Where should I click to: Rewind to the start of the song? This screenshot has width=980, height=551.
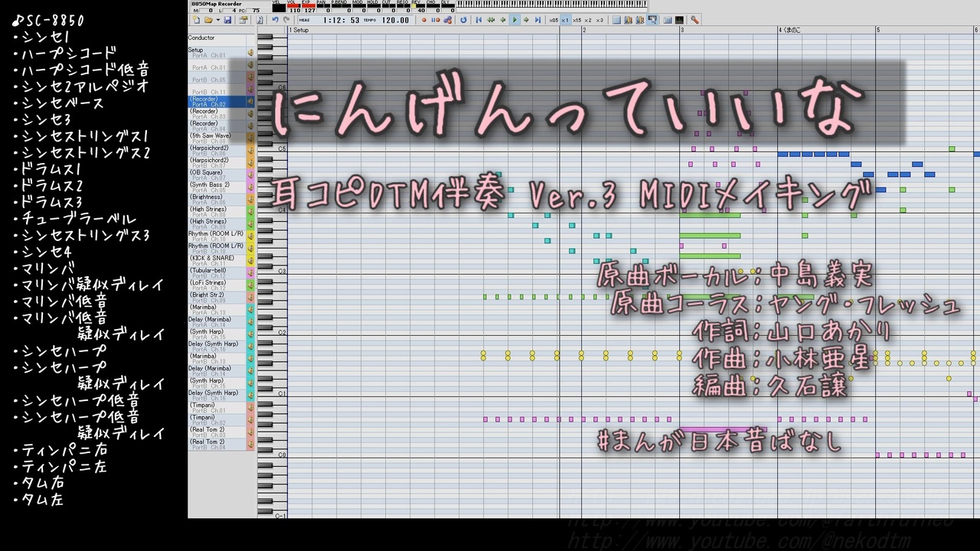tap(479, 20)
